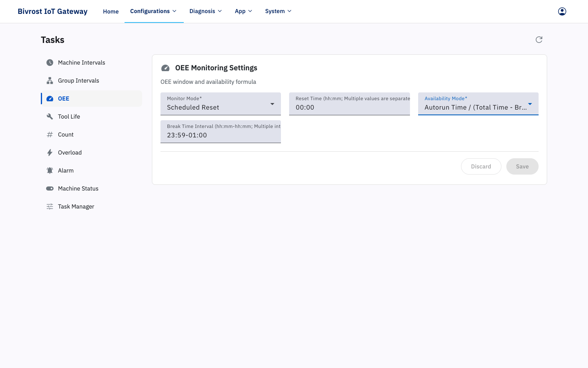Select Tool Life in sidebar

point(91,117)
